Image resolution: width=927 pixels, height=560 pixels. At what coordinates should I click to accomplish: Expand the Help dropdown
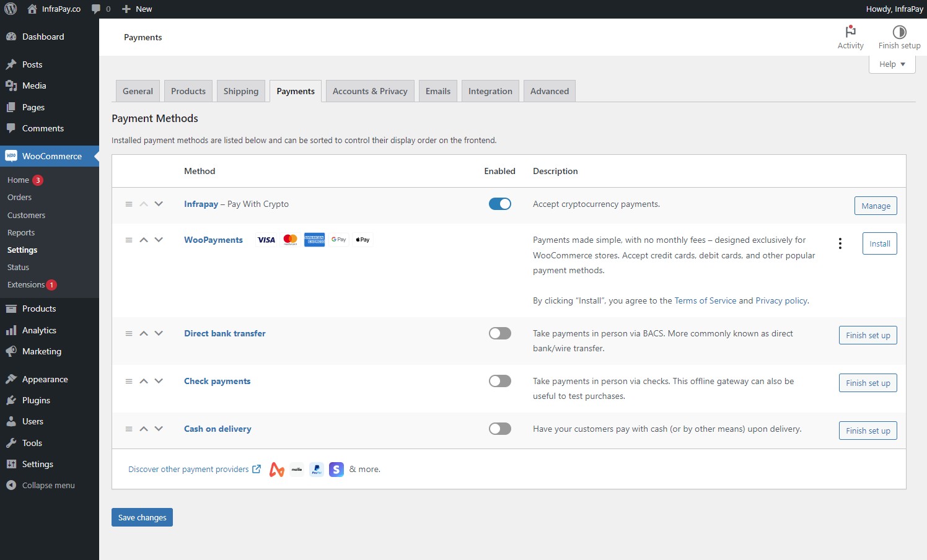point(892,64)
